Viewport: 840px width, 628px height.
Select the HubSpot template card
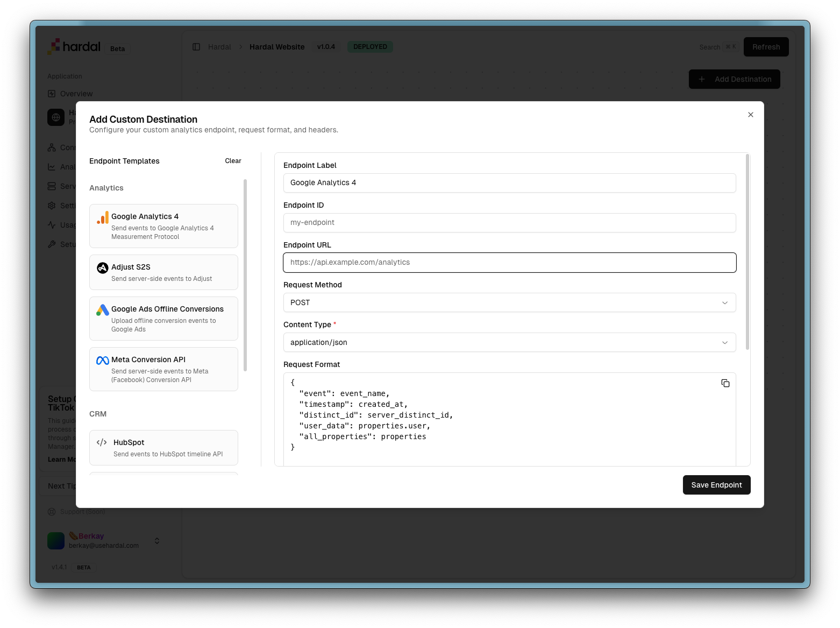point(163,448)
